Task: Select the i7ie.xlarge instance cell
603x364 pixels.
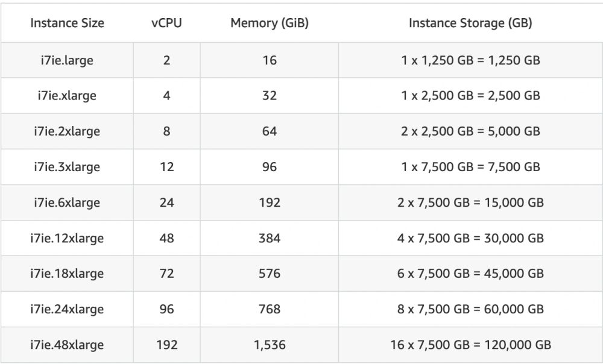Action: pos(67,96)
